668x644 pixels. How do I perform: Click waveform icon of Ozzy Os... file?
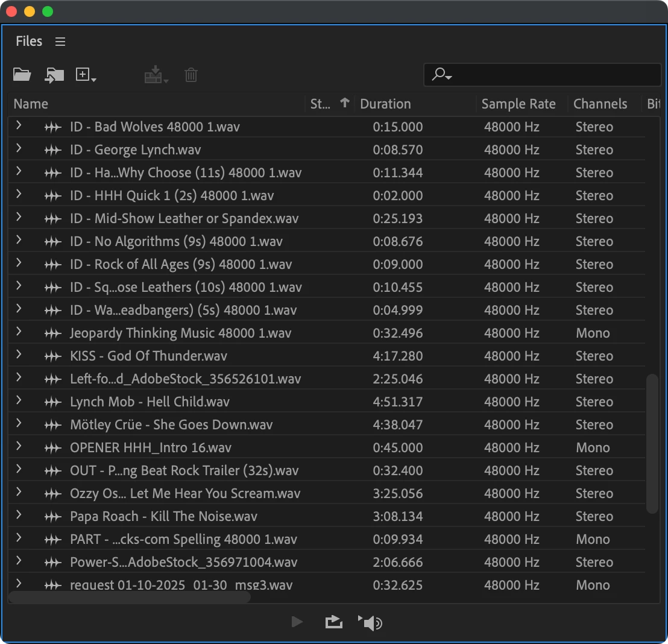coord(53,494)
